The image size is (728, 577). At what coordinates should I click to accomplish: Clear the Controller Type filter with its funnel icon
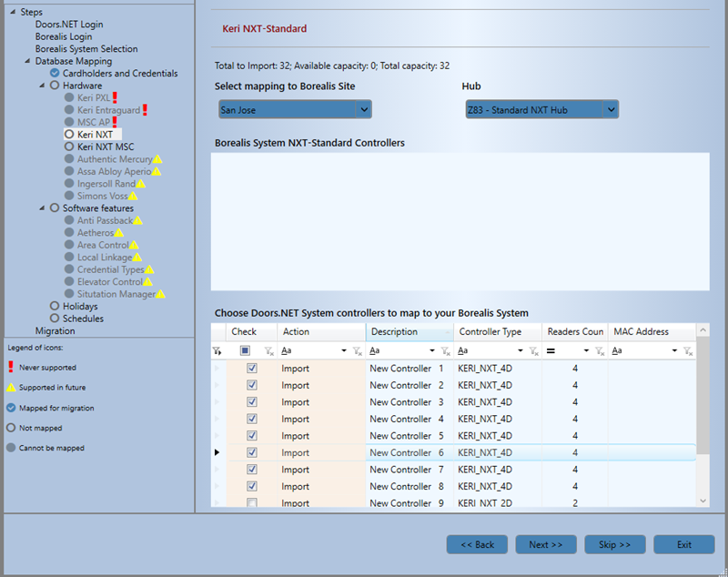(x=534, y=351)
